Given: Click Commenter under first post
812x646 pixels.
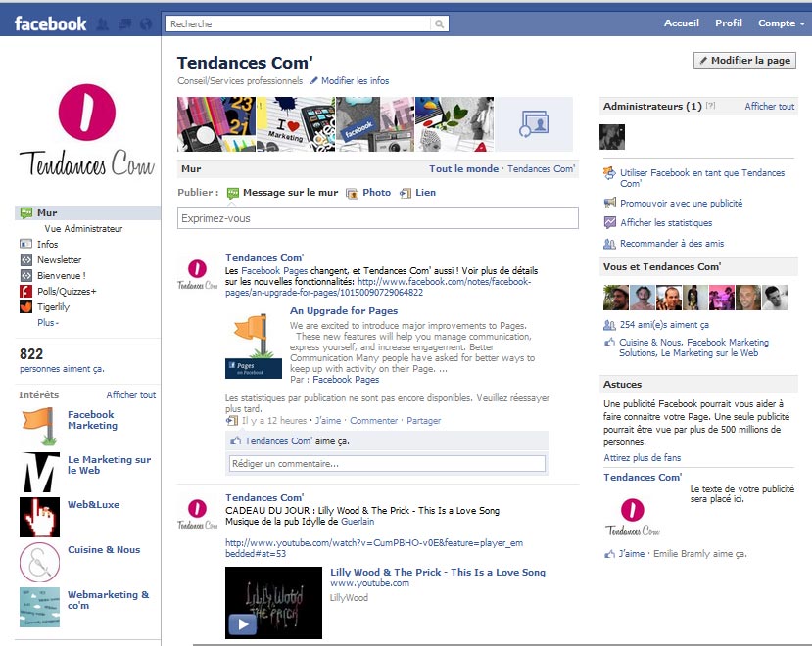Looking at the screenshot, I should (x=373, y=420).
